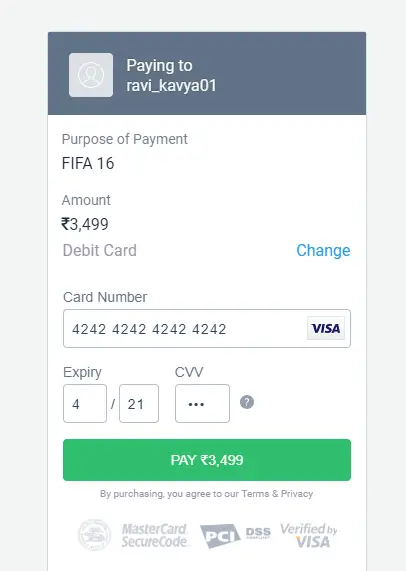Click the payee profile avatar icon
Viewport: 406px width, 571px height.
coord(91,75)
